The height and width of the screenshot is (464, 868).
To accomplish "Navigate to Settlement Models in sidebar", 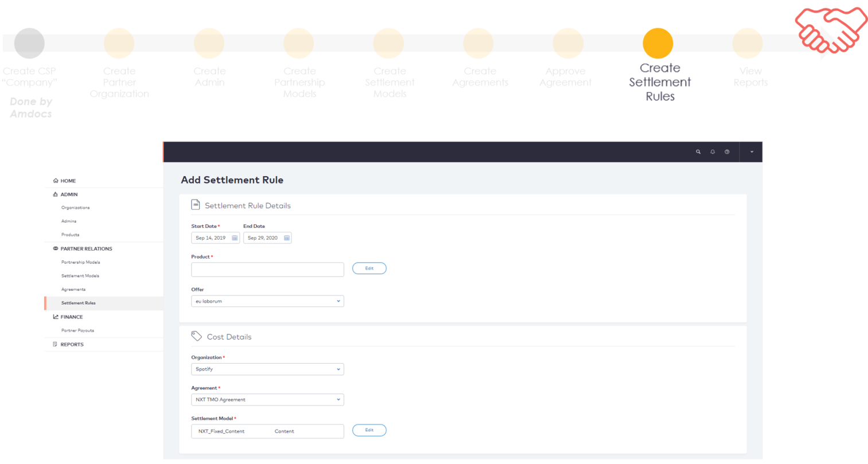I will (80, 276).
